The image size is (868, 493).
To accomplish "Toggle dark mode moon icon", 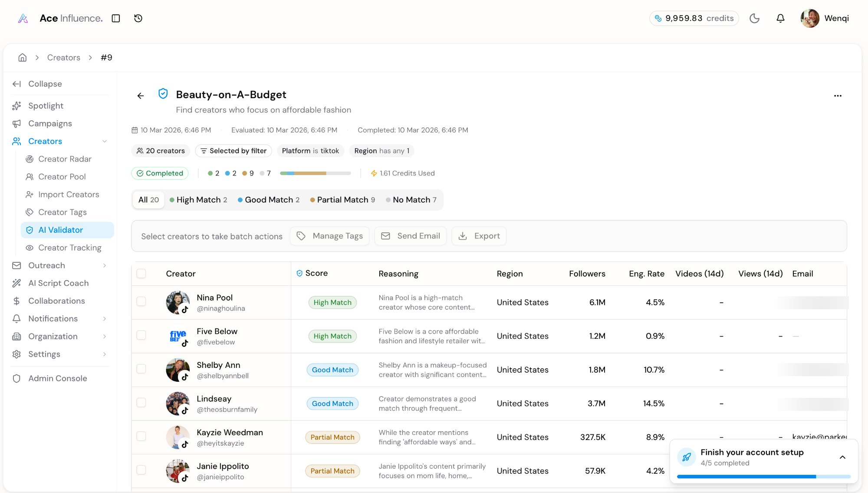I will pyautogui.click(x=754, y=18).
